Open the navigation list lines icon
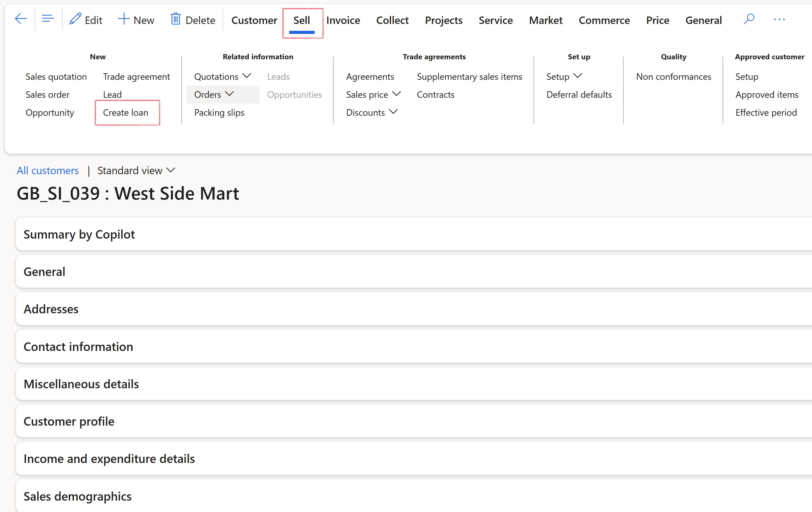The width and height of the screenshot is (812, 512). click(x=48, y=19)
